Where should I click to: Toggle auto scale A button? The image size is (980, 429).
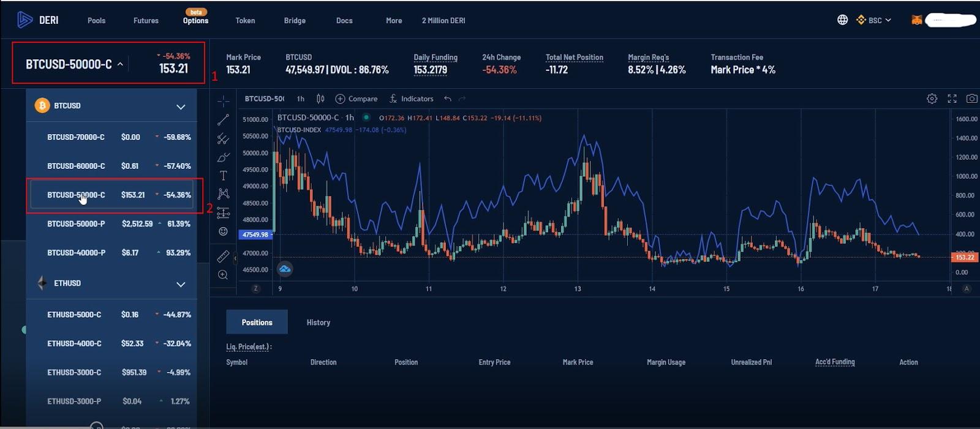pos(967,289)
